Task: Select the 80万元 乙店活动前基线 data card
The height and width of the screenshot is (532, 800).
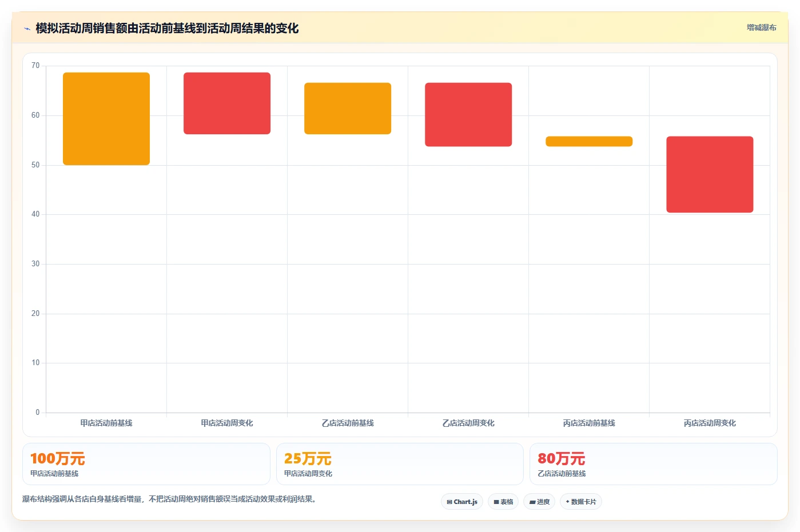Action: pos(654,464)
